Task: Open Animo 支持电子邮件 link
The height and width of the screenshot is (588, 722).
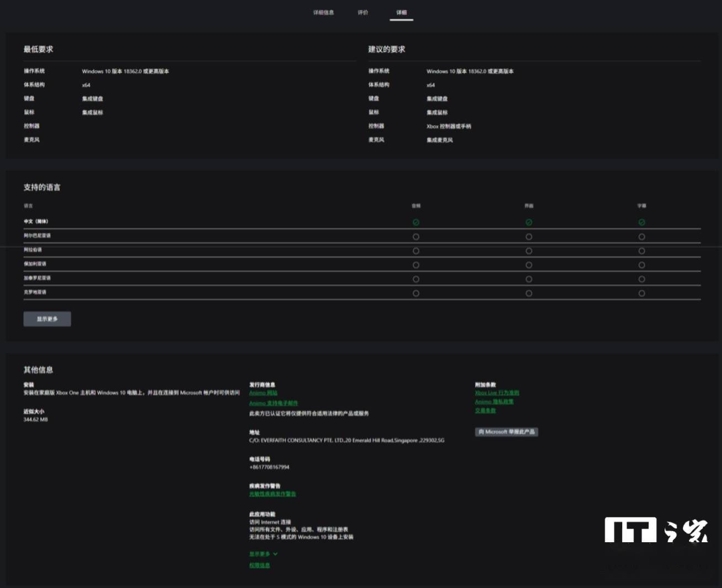Action: [x=274, y=403]
